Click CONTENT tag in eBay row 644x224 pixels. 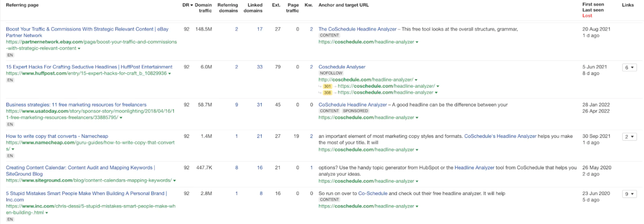point(329,35)
